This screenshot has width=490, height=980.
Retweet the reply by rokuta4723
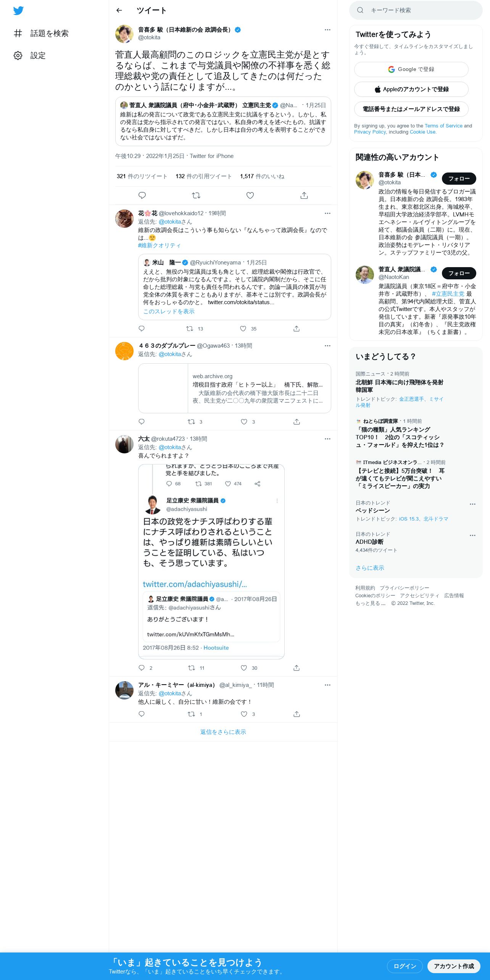click(192, 668)
